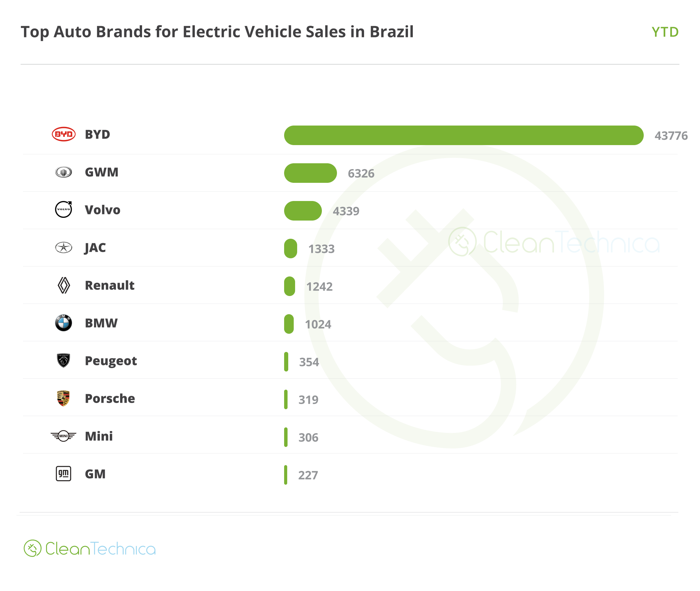Click the BYD brand logo
700x591 pixels.
point(63,134)
